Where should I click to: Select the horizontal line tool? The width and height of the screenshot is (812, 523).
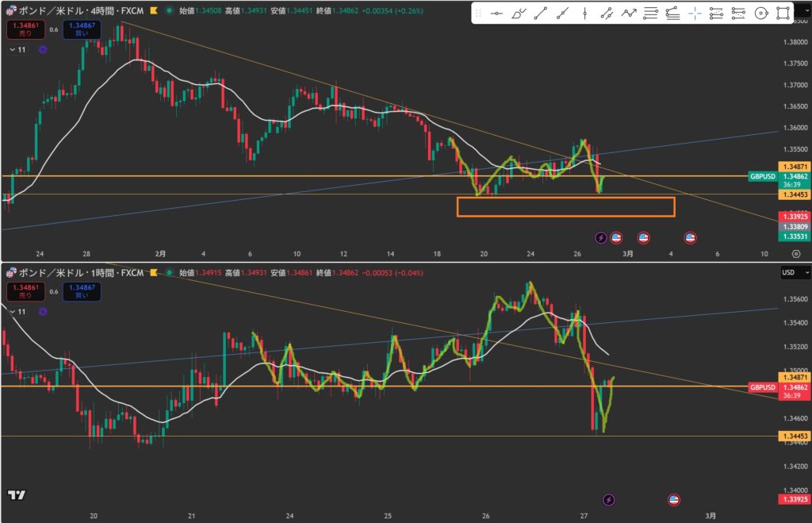point(497,13)
